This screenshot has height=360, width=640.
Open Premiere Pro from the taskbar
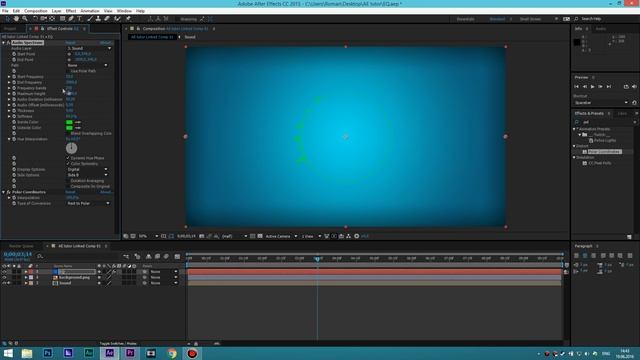pos(130,353)
